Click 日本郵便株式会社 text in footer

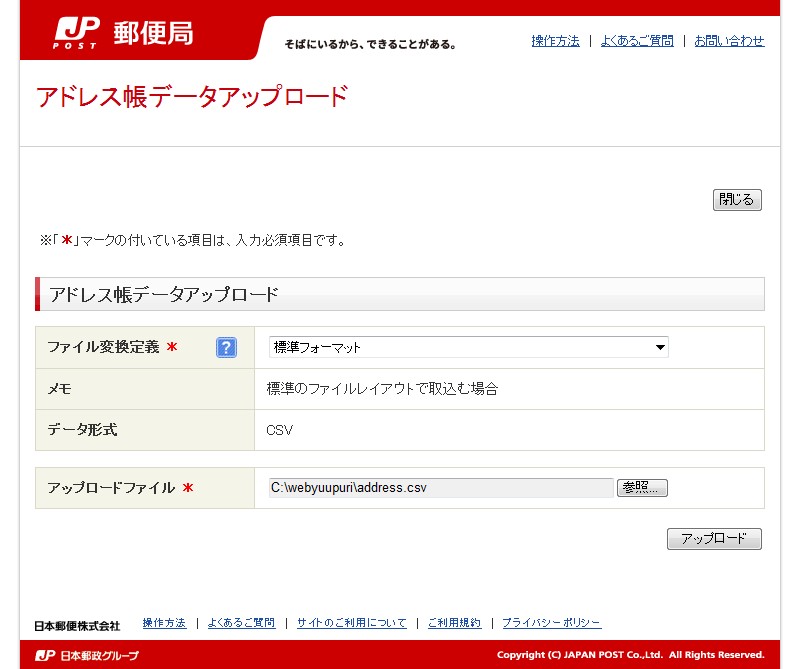point(78,625)
